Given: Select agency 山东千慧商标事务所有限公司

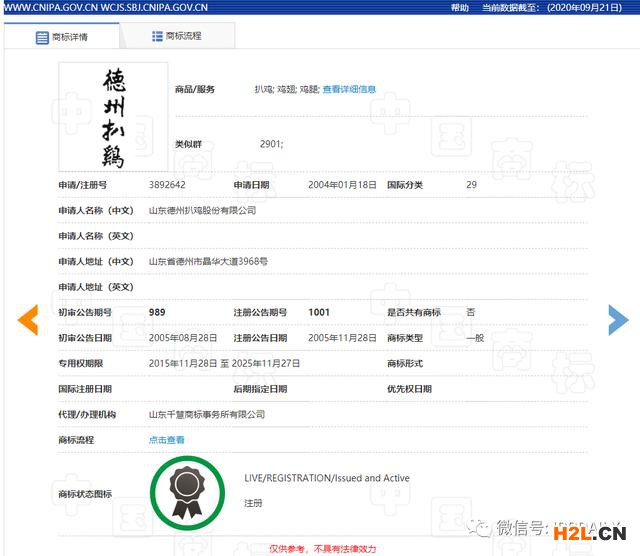Looking at the screenshot, I should [x=207, y=414].
